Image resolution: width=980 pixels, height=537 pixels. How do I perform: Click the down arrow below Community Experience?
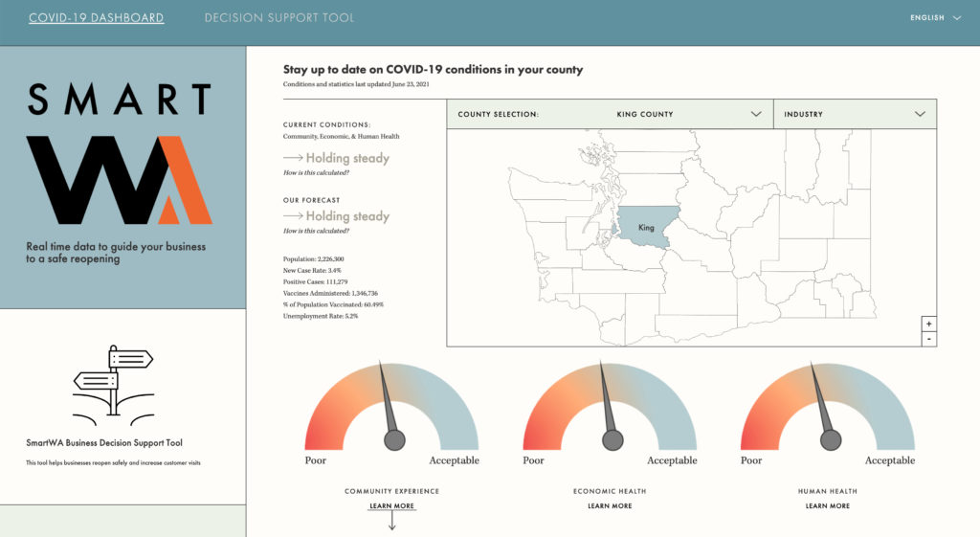(x=391, y=522)
